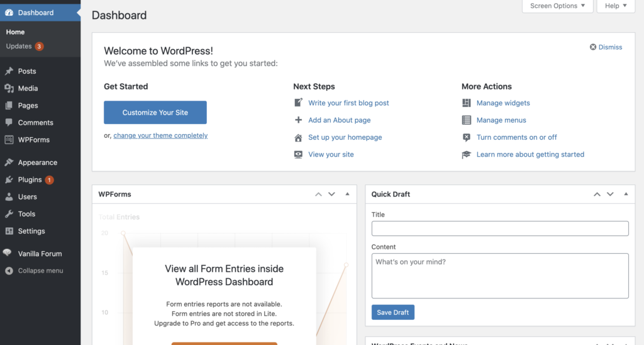Open the Manage menus link

(x=501, y=120)
